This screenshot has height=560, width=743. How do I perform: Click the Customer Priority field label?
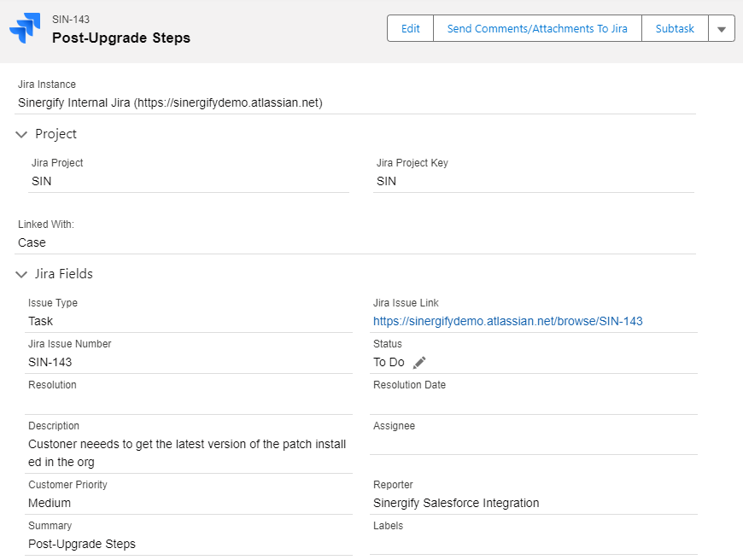click(x=67, y=485)
